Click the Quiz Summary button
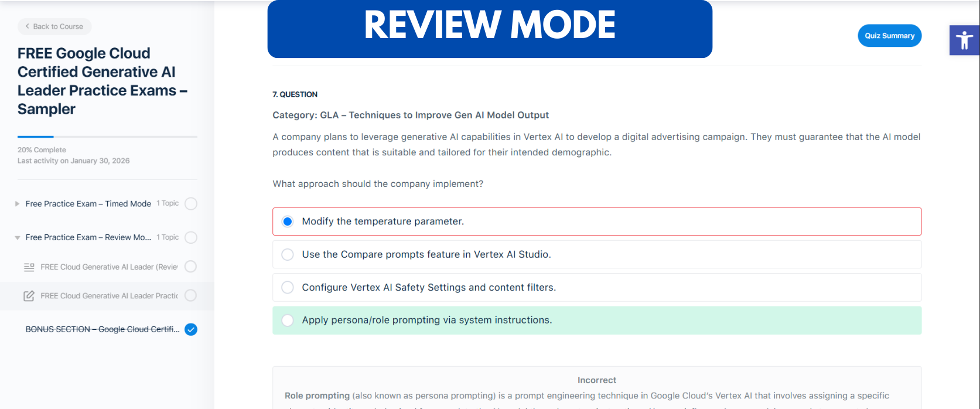 889,36
